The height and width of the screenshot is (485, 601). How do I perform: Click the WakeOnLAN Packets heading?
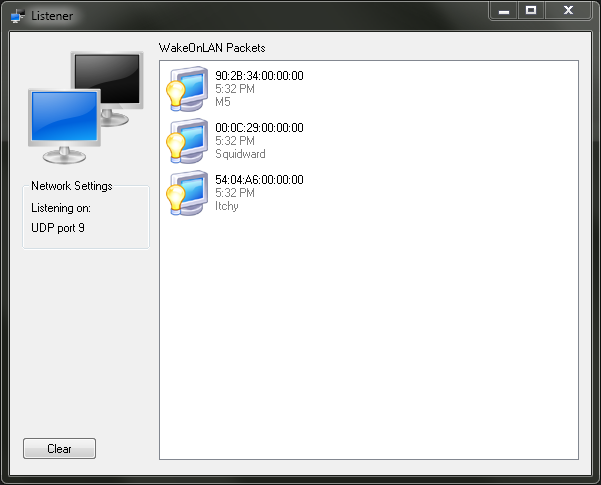click(212, 48)
